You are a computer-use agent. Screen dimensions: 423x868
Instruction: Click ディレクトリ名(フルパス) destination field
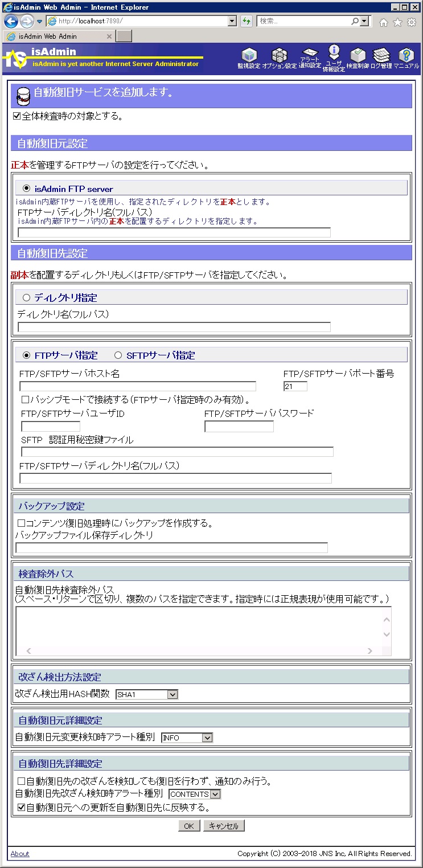coord(174,327)
